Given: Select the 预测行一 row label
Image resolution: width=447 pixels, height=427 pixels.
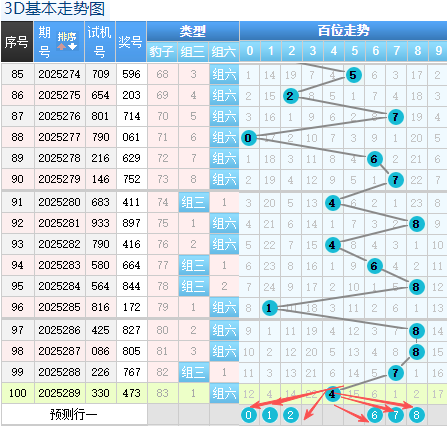Looking at the screenshot, I should click(74, 415).
